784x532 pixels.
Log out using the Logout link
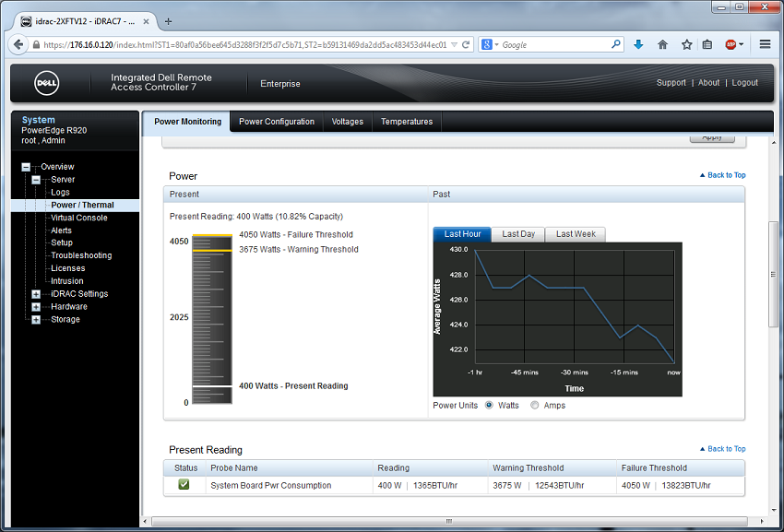coord(744,83)
